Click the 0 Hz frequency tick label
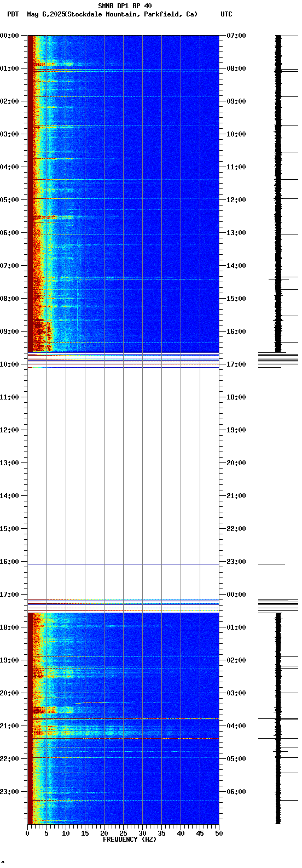Viewport: 302px width, 868px height. tap(27, 833)
